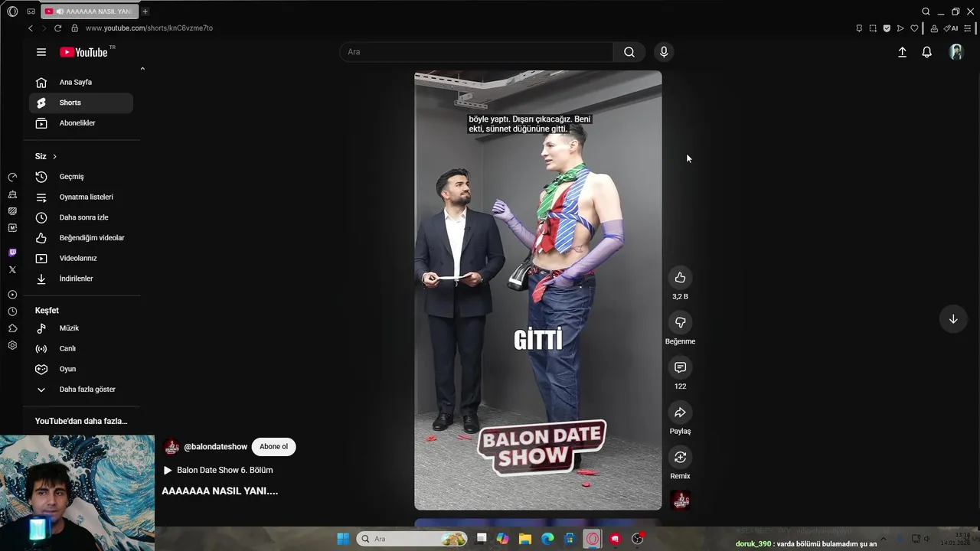Viewport: 980px width, 551px height.
Task: Open the Opera profile account icon
Action: point(934,28)
